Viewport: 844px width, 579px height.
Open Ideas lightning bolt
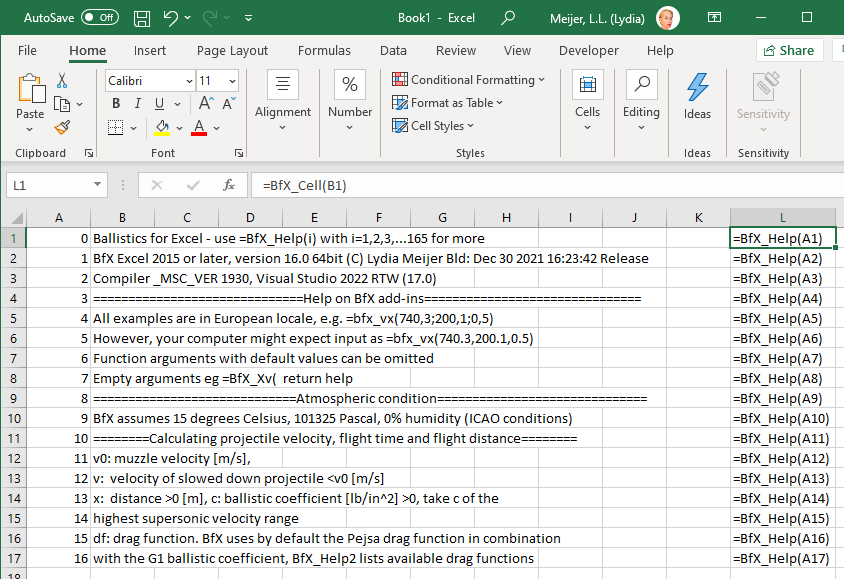(x=697, y=87)
